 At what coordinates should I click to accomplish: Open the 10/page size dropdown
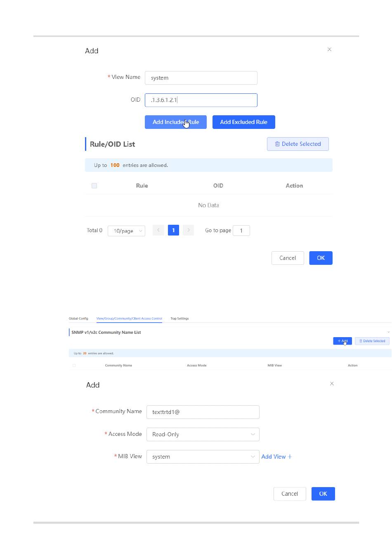click(x=126, y=231)
